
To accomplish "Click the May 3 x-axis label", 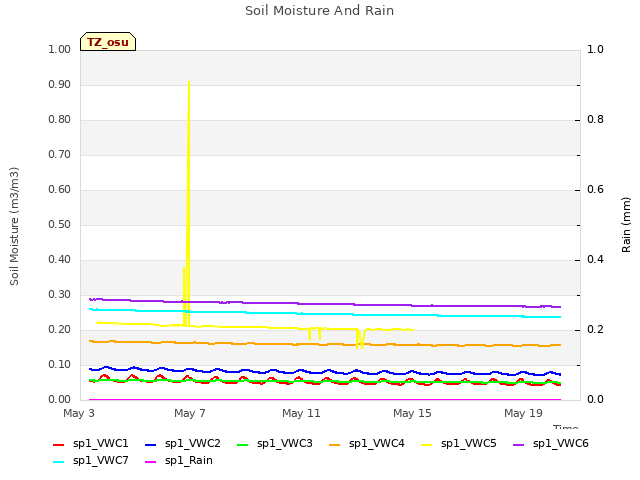I will coord(79,413).
